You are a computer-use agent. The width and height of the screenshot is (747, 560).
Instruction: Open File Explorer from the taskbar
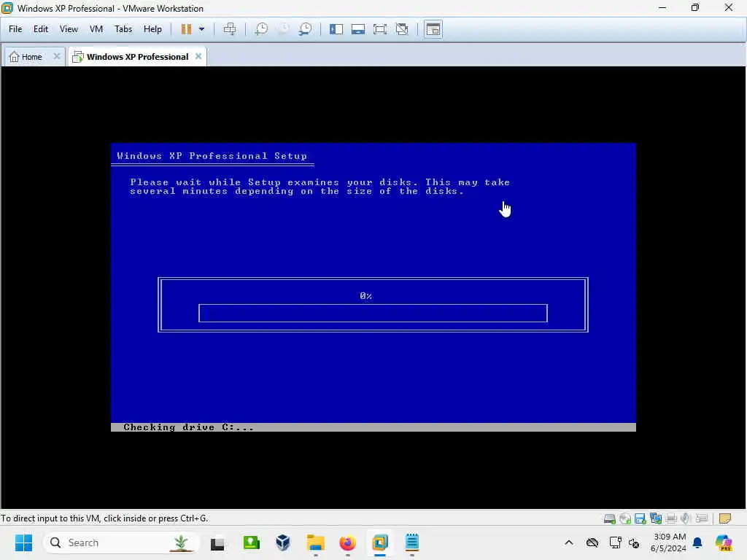[x=315, y=542]
